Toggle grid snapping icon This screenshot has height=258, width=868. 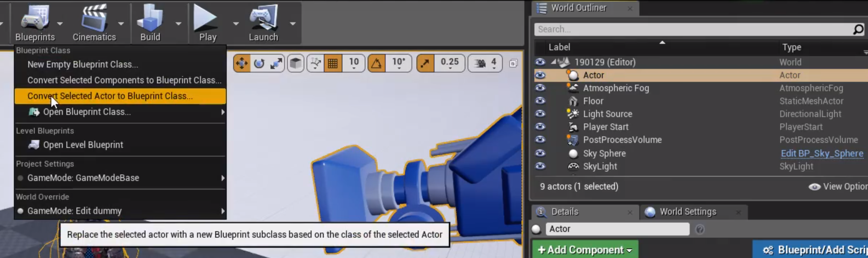pos(333,63)
